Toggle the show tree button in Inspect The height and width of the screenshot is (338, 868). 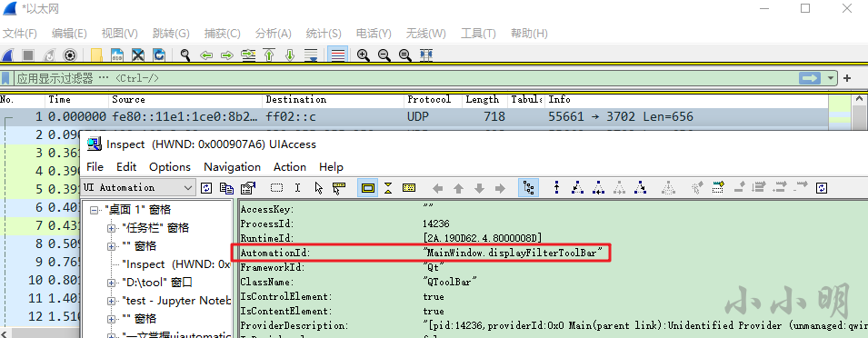click(529, 188)
